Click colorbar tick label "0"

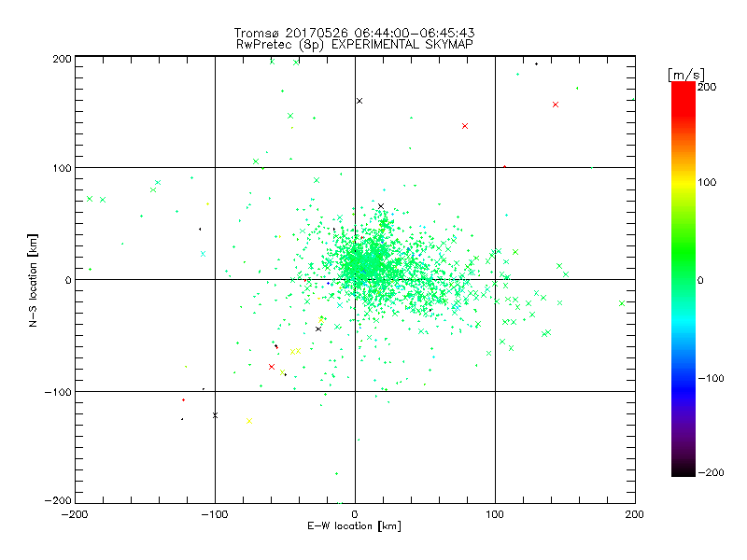tap(700, 280)
